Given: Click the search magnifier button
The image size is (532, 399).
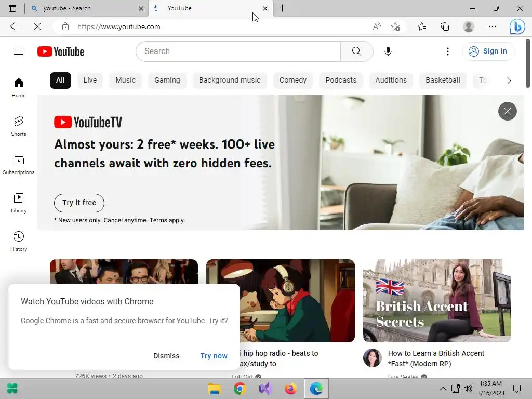Looking at the screenshot, I should (356, 51).
